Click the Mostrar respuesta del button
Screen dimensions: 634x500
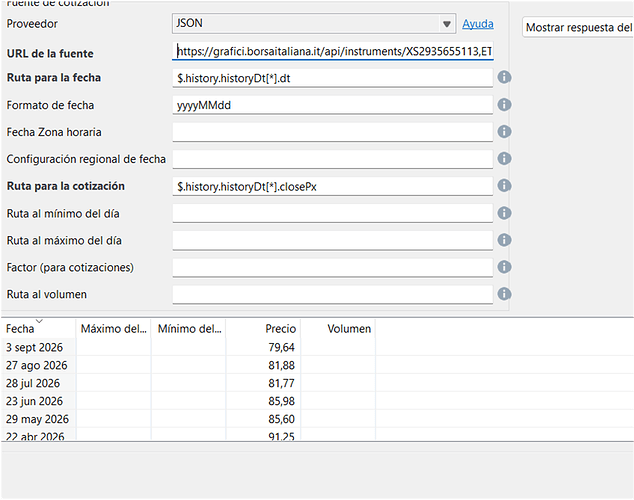pyautogui.click(x=579, y=27)
